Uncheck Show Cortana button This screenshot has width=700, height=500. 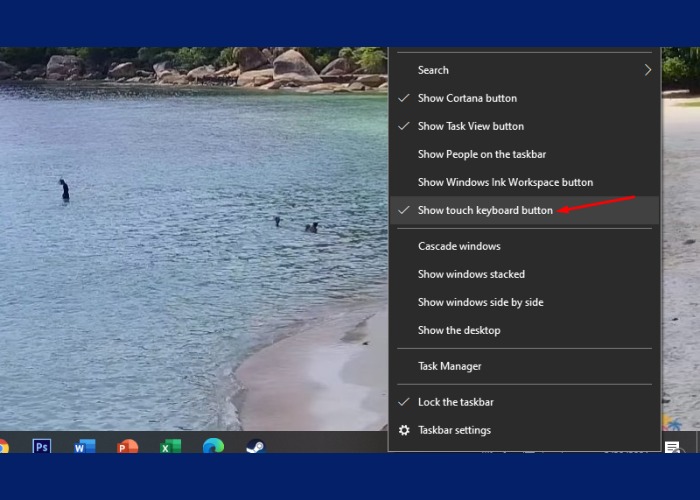click(x=467, y=98)
